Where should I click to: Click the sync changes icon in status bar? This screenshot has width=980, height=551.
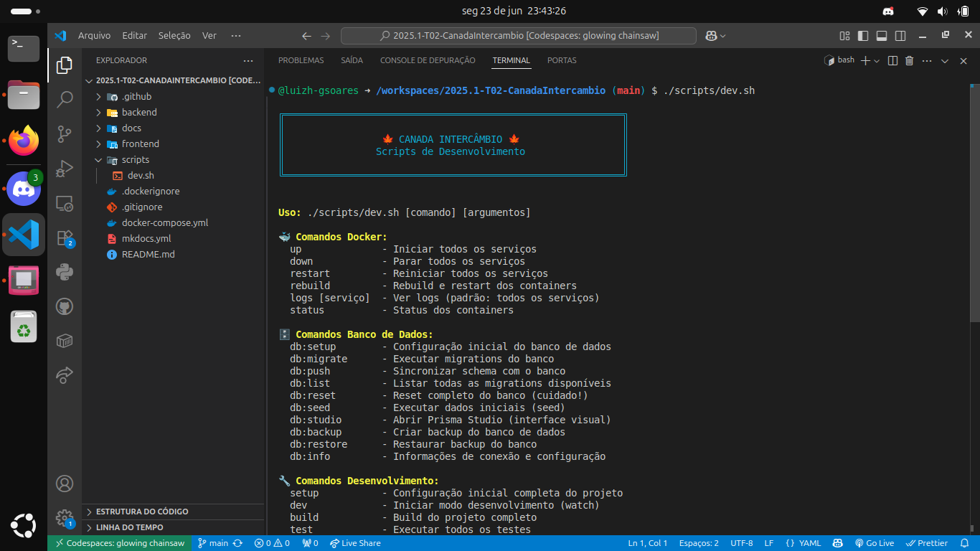pyautogui.click(x=237, y=543)
